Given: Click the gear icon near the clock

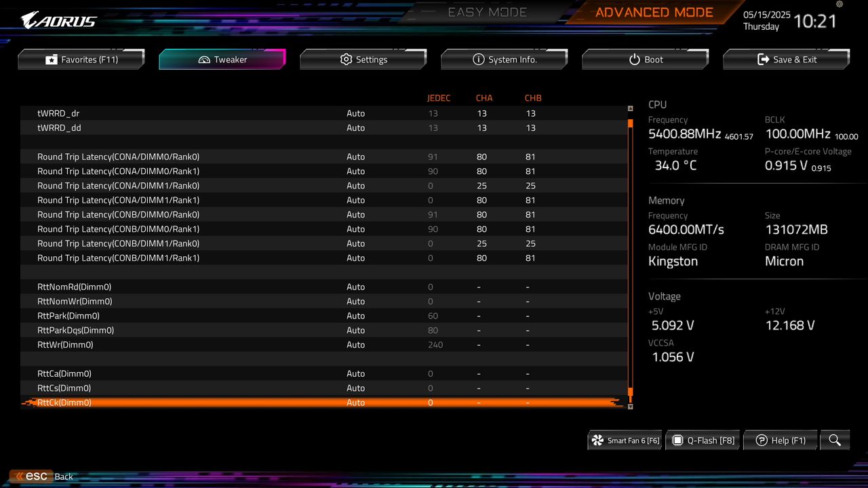Looking at the screenshot, I should coord(840,4).
